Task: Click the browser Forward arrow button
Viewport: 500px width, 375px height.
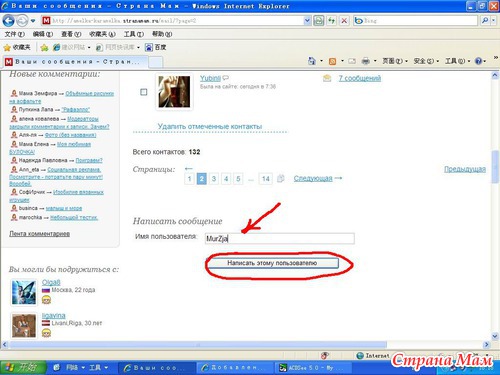Action: [x=22, y=21]
